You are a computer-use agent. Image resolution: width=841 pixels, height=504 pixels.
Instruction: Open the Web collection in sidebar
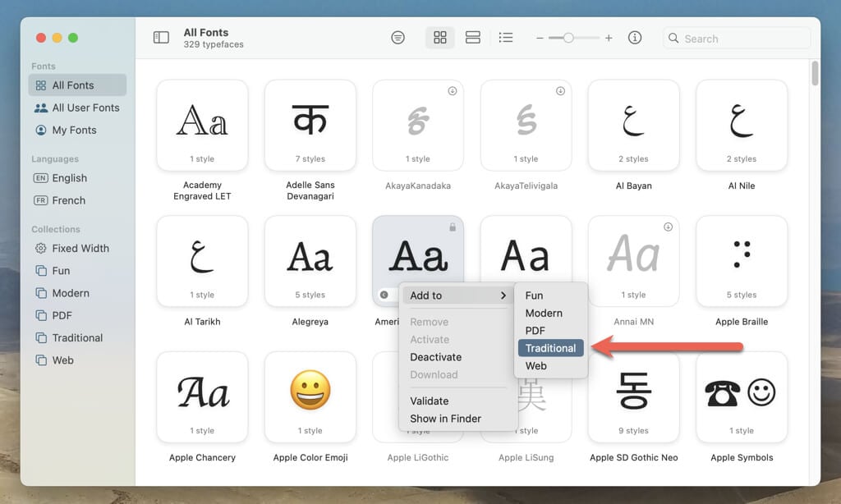click(x=77, y=360)
